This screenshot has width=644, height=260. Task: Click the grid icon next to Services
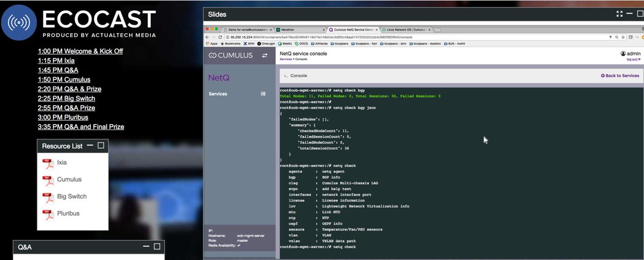coord(263,93)
